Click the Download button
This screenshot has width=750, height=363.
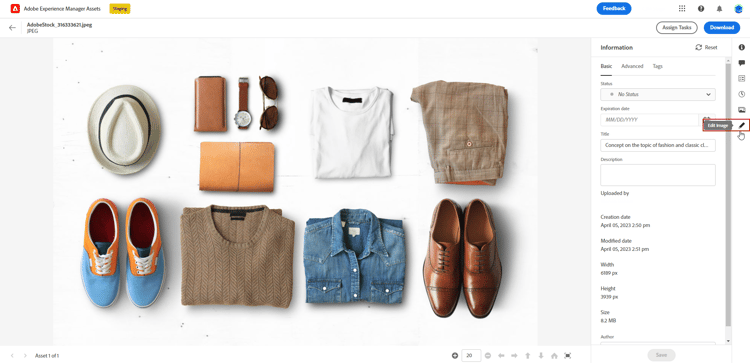tap(722, 27)
